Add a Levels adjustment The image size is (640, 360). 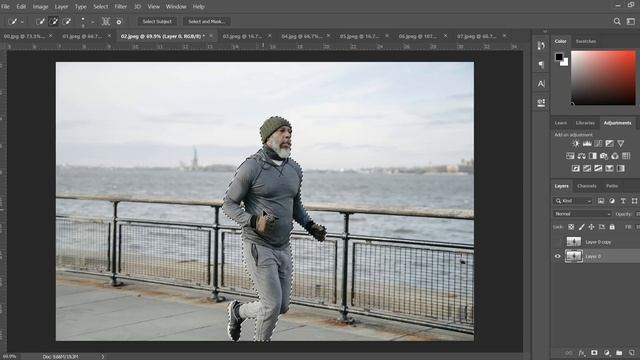coord(587,144)
